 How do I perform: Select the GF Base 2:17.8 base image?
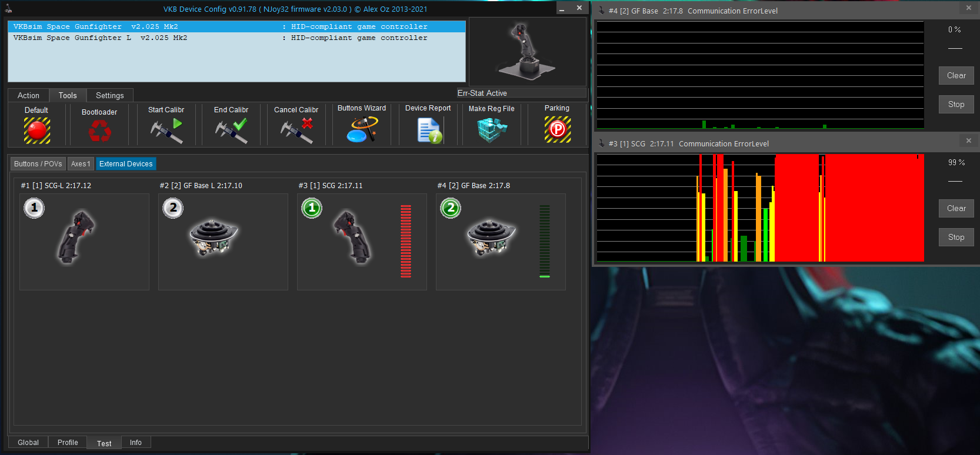tap(492, 237)
